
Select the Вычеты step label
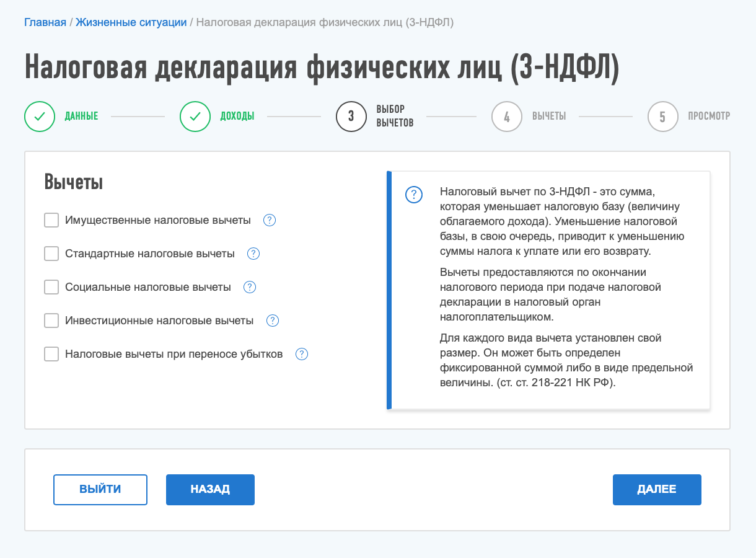(549, 117)
